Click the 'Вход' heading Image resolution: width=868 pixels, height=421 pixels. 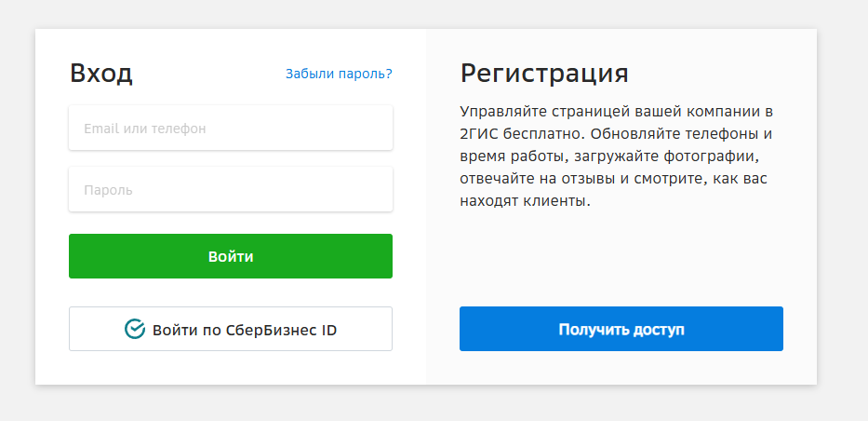pyautogui.click(x=101, y=74)
